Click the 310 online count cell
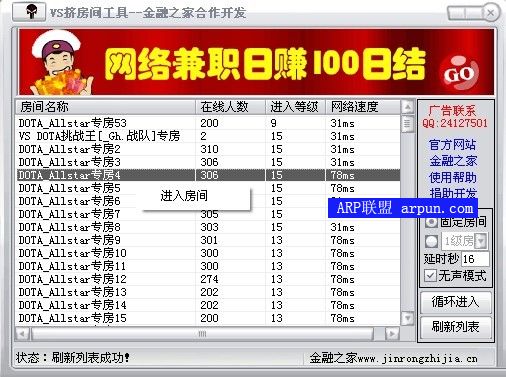 pyautogui.click(x=209, y=149)
